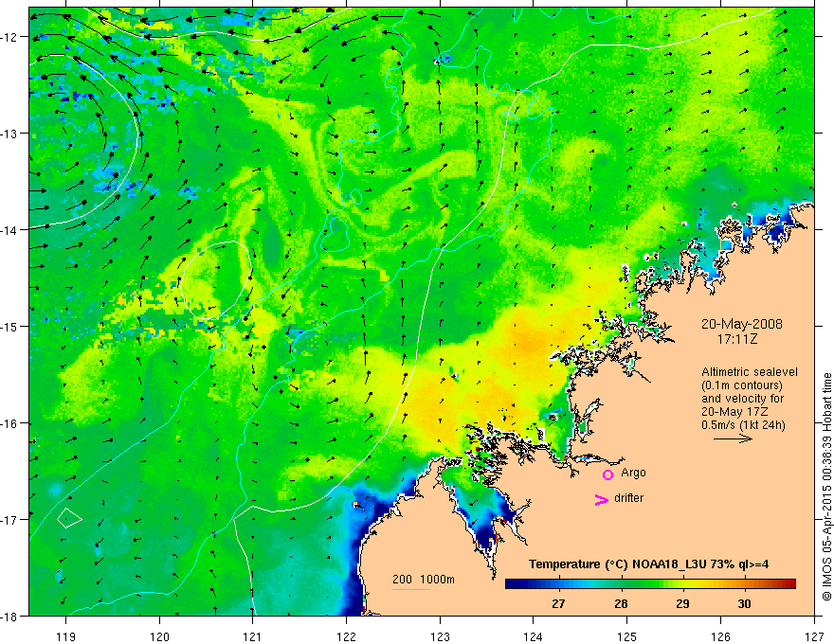Click the color bar value '27'
Screen dimensions: 834x644
558,603
